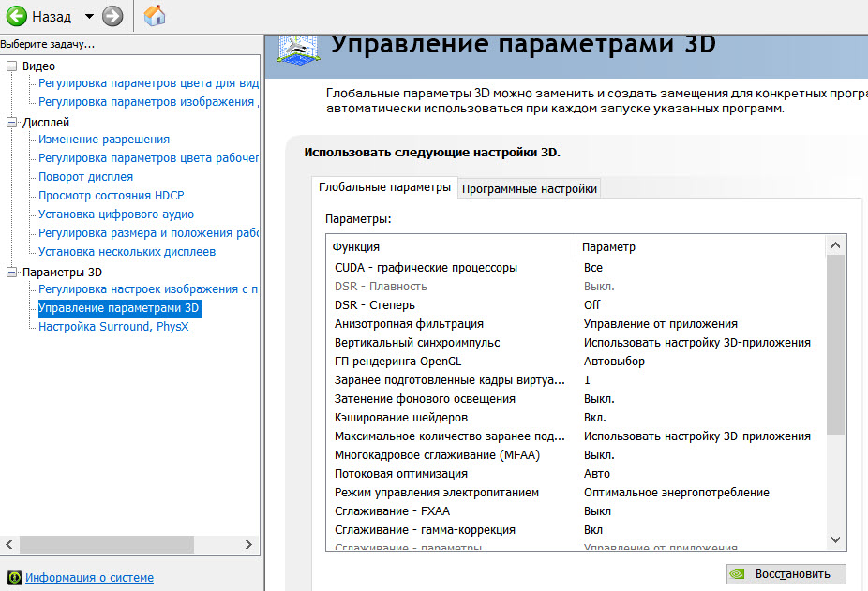Click the Автовыбор value for OpenGL
This screenshot has height=591, width=868.
click(614, 362)
